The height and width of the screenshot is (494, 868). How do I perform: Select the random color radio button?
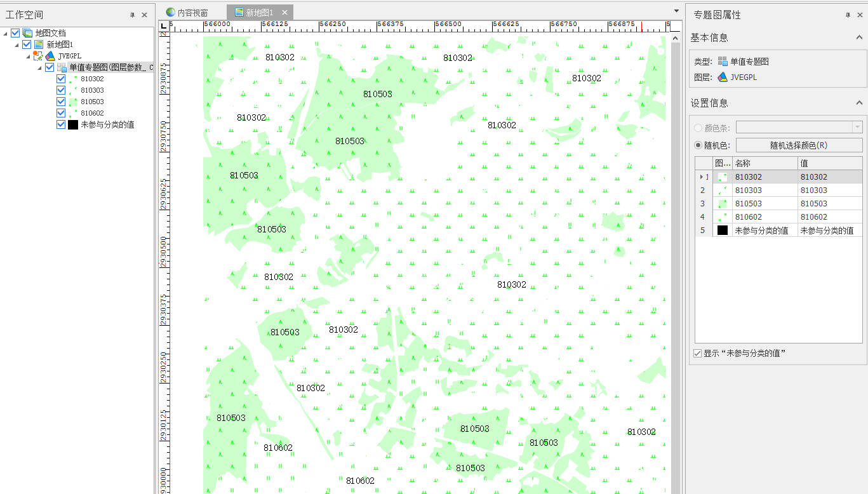click(698, 145)
